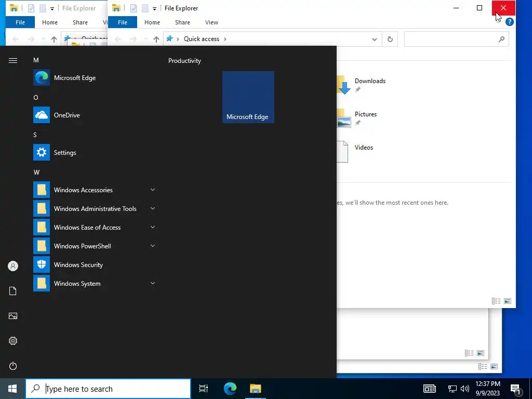Expand the Windows Ease of Access folder

(x=95, y=227)
